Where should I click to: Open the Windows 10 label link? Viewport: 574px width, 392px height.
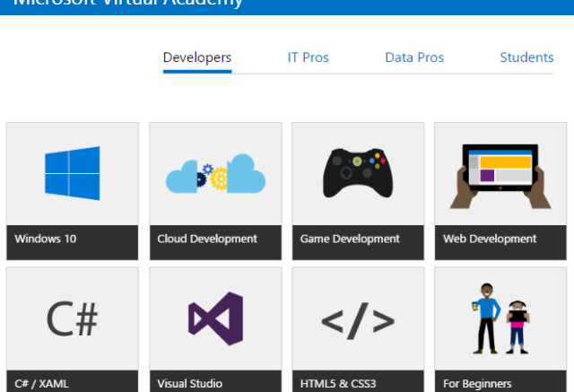point(46,239)
